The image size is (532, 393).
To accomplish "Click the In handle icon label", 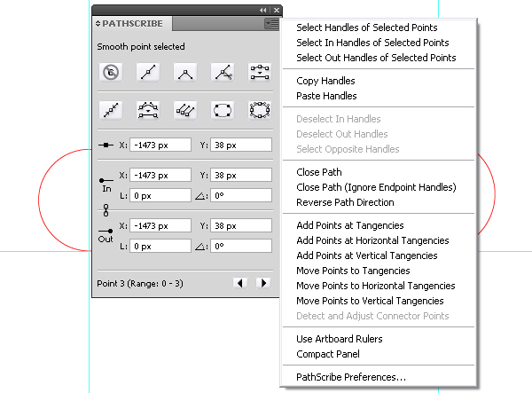I will pos(106,185).
